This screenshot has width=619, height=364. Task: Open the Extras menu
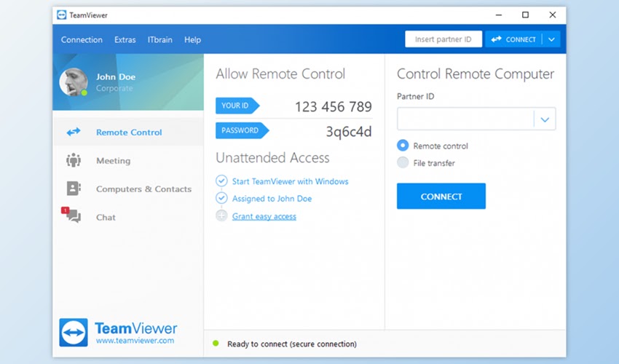(125, 39)
